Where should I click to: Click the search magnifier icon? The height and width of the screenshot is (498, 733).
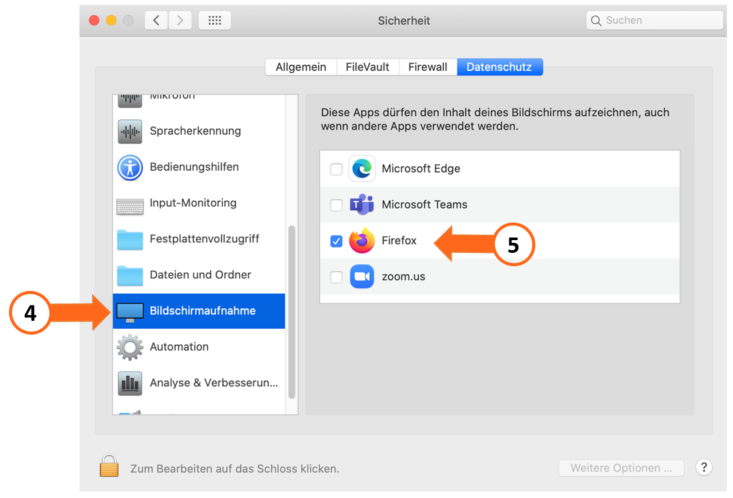[596, 21]
